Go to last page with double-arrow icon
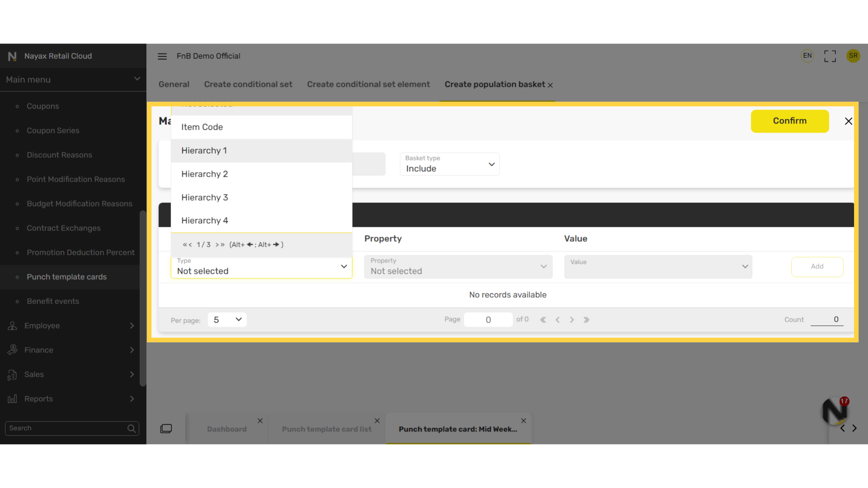The image size is (868, 488). point(586,320)
